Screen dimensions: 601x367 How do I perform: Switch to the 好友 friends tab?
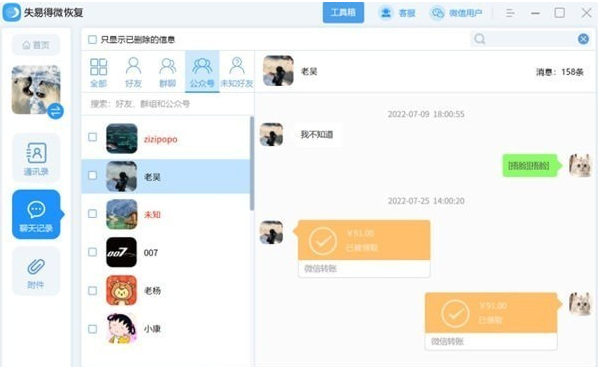click(x=133, y=72)
